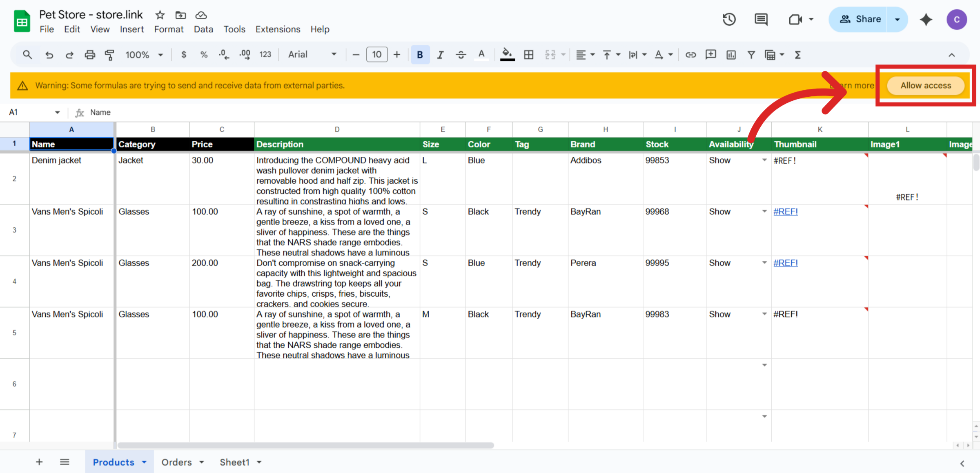Open the 100% zoom dropdown

coord(144,55)
